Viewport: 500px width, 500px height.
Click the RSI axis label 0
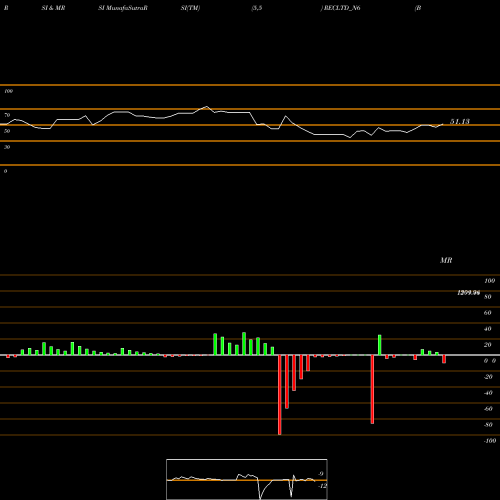point(5,171)
